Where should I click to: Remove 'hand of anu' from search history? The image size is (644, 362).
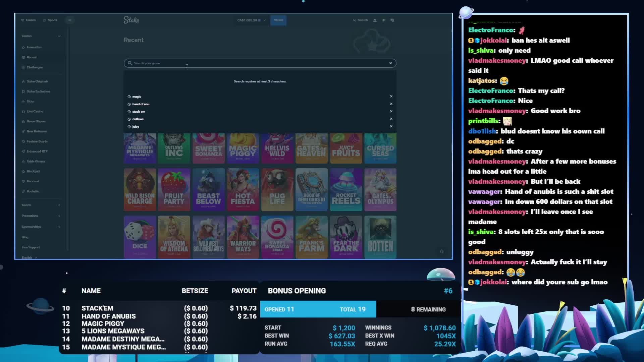click(391, 104)
